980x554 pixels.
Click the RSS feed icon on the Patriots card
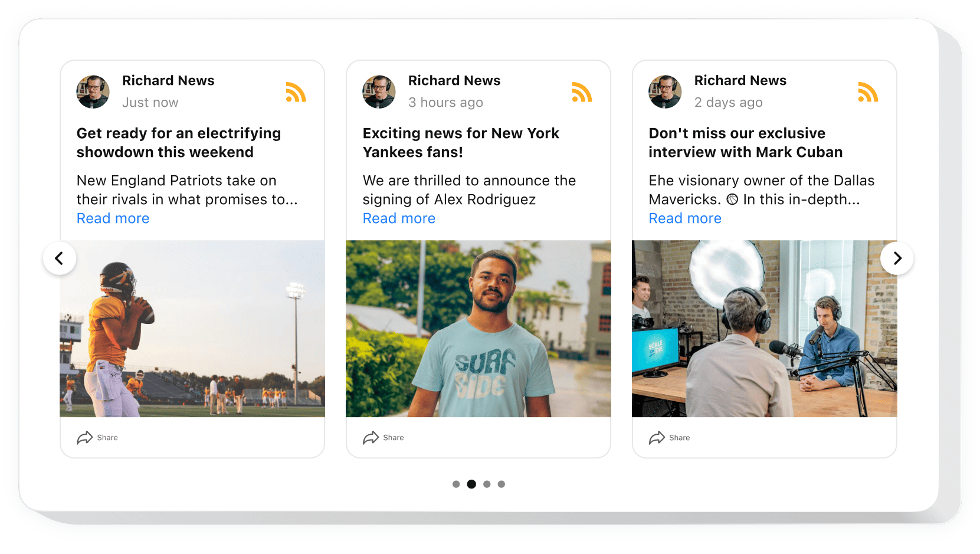tap(296, 92)
